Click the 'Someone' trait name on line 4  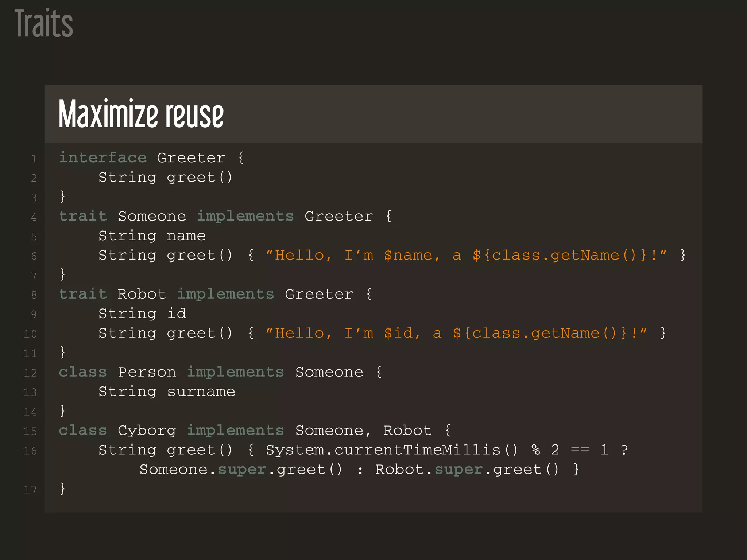(x=152, y=216)
